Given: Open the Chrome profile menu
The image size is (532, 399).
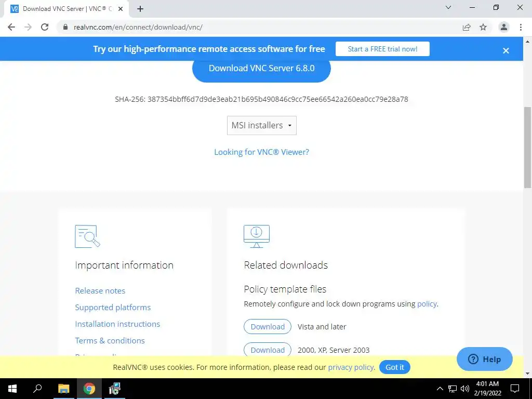Looking at the screenshot, I should pyautogui.click(x=504, y=27).
